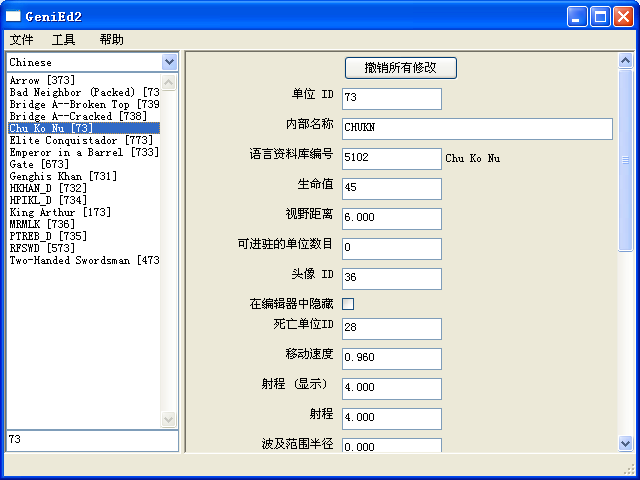Viewport: 640px width, 480px height.
Task: Click the 内部名称 field containing CHUKN
Action: pos(476,128)
